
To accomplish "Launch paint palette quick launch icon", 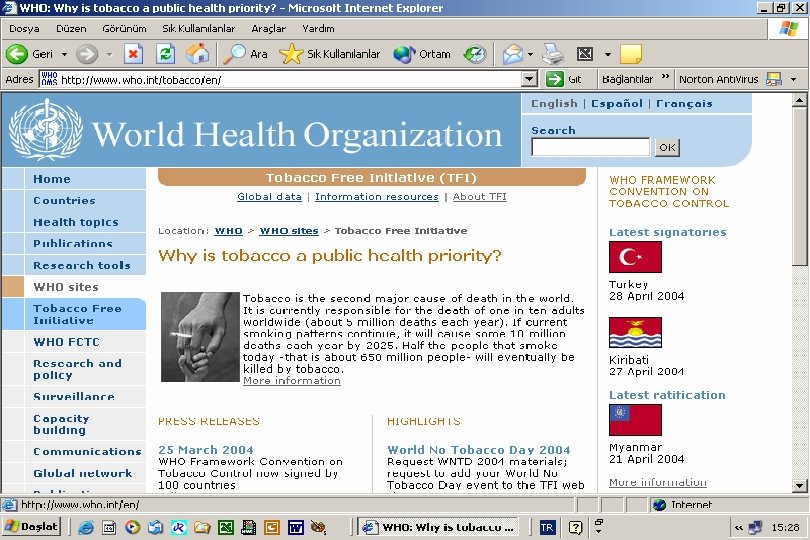I will coord(318,528).
